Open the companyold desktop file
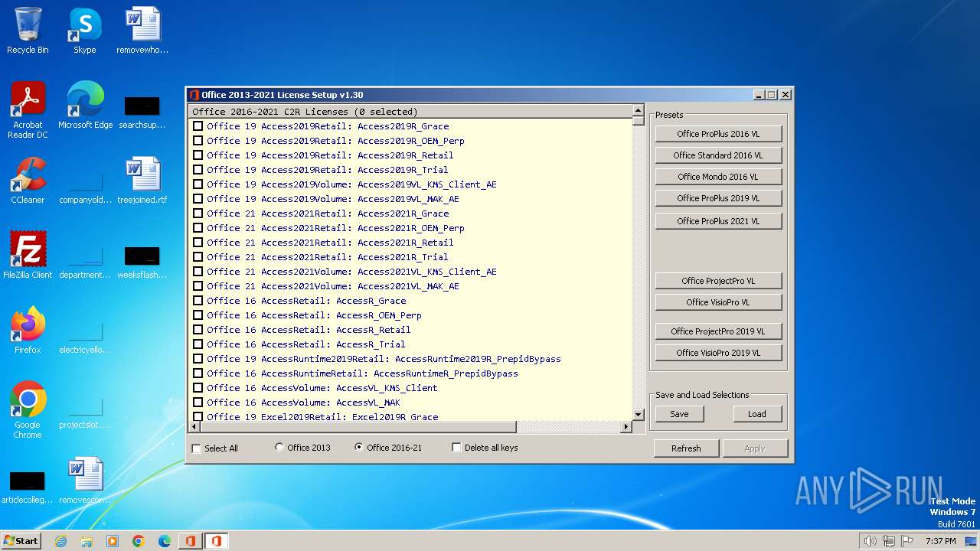The width and height of the screenshot is (980, 551). (x=85, y=185)
